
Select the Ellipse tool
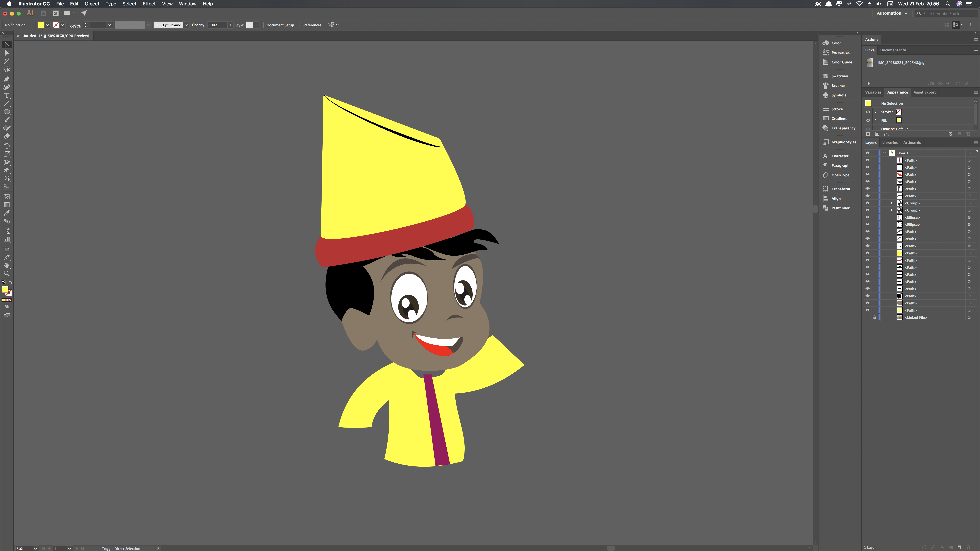[7, 112]
